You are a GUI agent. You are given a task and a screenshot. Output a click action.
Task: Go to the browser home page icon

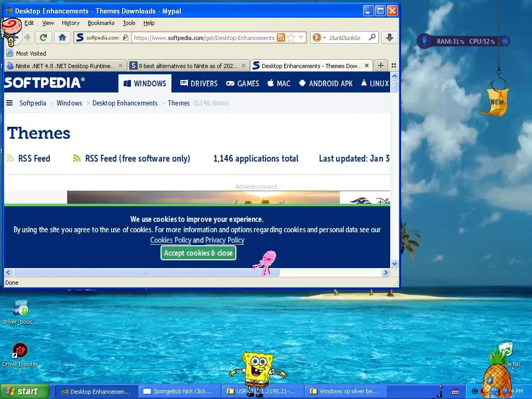tap(62, 37)
